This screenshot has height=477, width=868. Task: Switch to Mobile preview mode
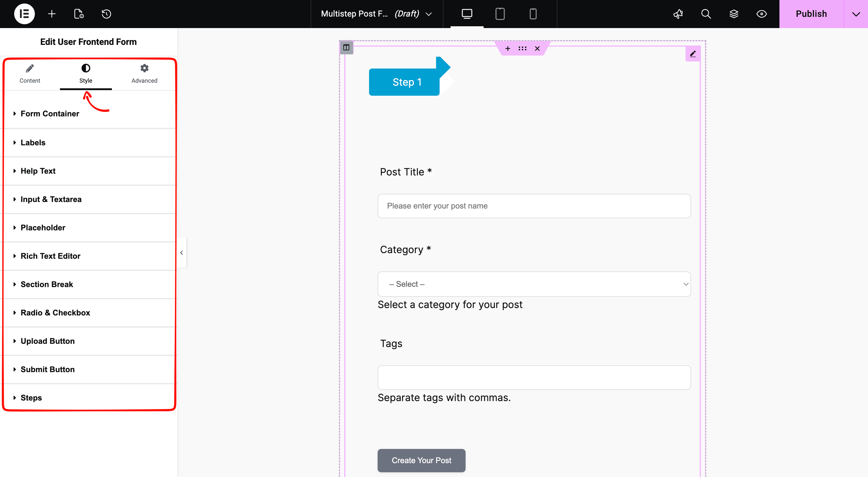click(x=533, y=14)
